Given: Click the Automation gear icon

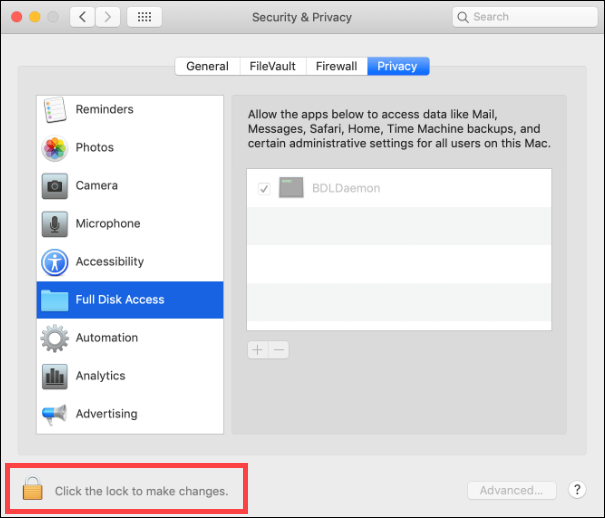Looking at the screenshot, I should [x=54, y=338].
